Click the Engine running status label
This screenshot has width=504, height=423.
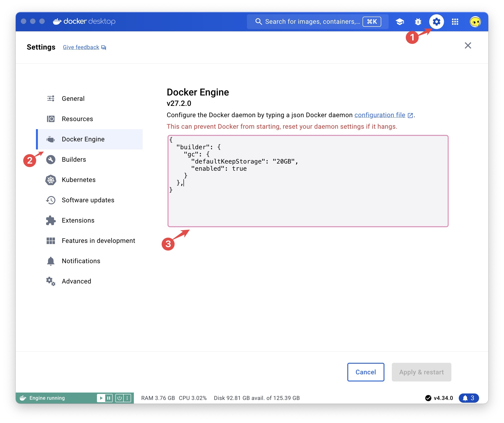click(47, 398)
